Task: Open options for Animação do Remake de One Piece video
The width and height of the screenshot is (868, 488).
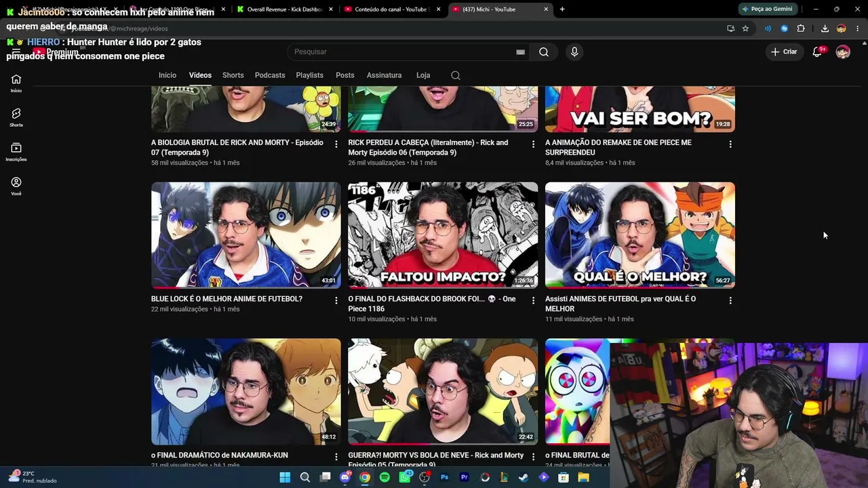Action: point(730,144)
